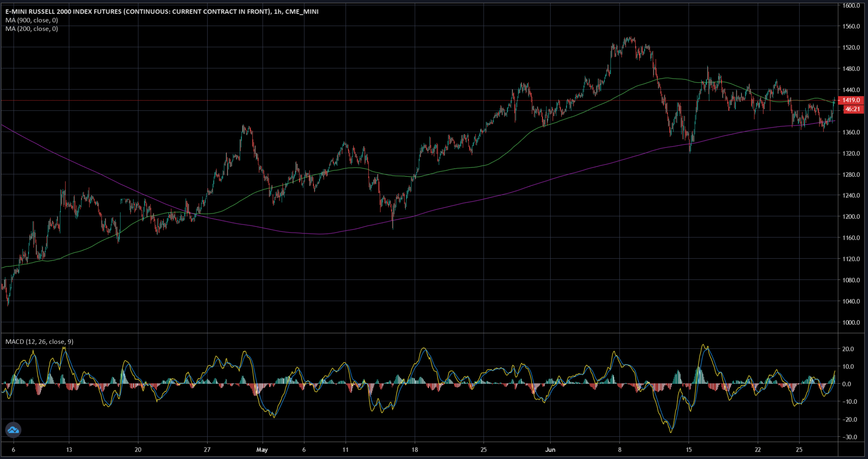
Task: Click the May label on the time axis
Action: [x=262, y=450]
